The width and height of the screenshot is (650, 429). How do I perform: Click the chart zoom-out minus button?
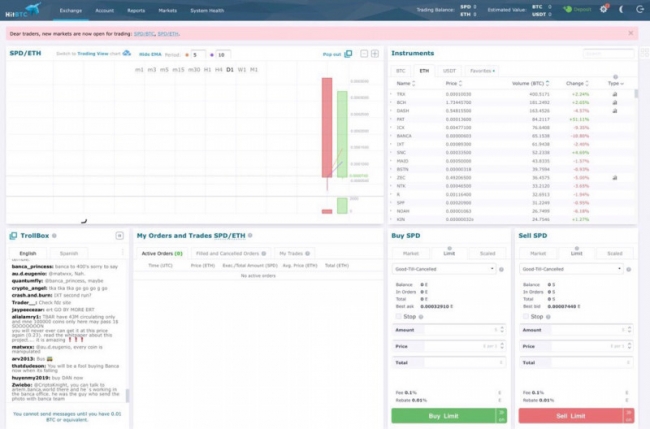tap(364, 54)
